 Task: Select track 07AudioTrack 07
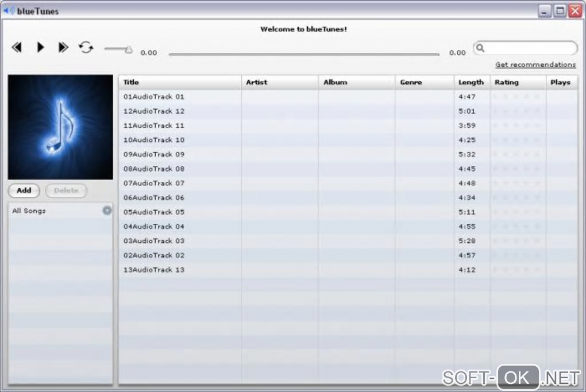[x=348, y=183]
